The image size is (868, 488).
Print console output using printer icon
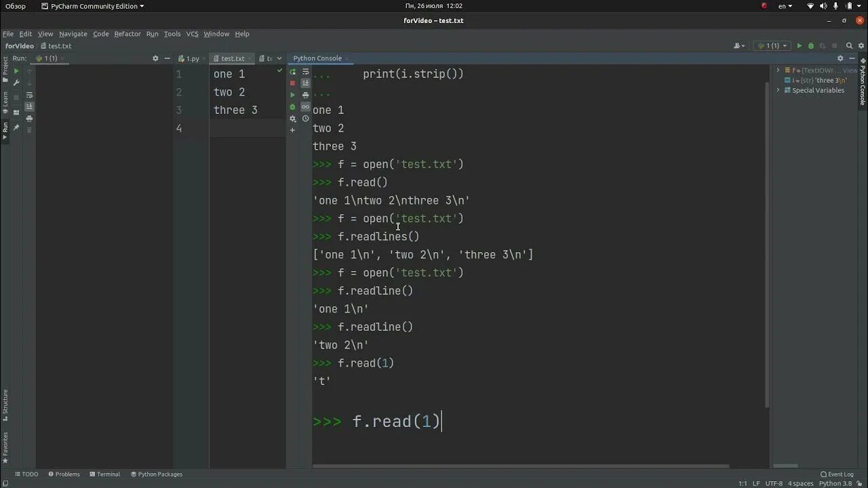(x=305, y=95)
